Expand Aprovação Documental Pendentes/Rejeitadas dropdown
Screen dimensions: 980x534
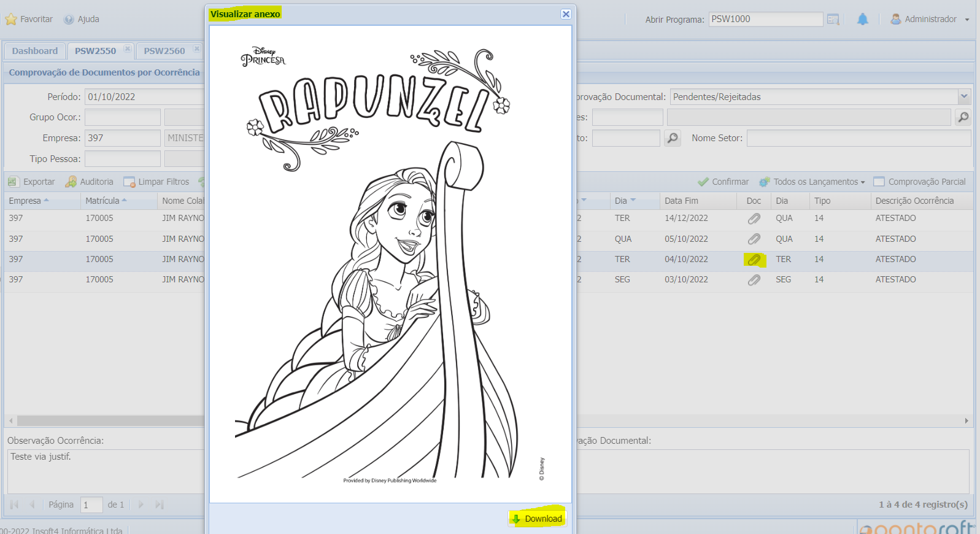964,96
